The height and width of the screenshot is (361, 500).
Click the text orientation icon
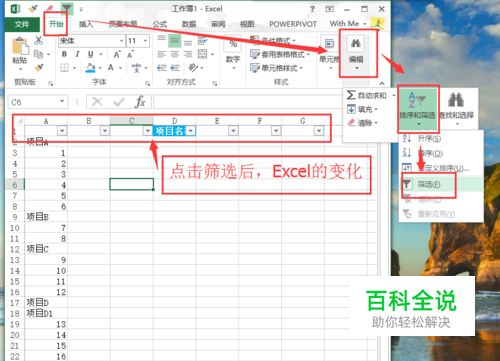pos(193,68)
